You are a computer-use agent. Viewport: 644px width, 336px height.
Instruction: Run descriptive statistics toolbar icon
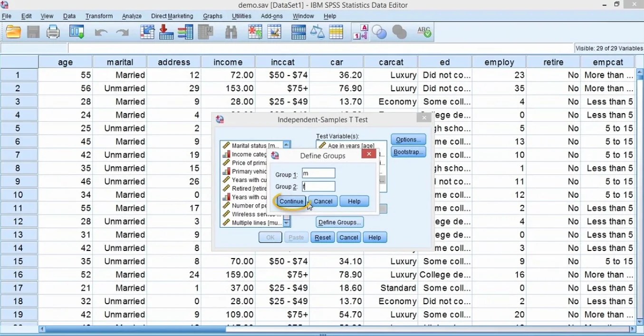(205, 32)
